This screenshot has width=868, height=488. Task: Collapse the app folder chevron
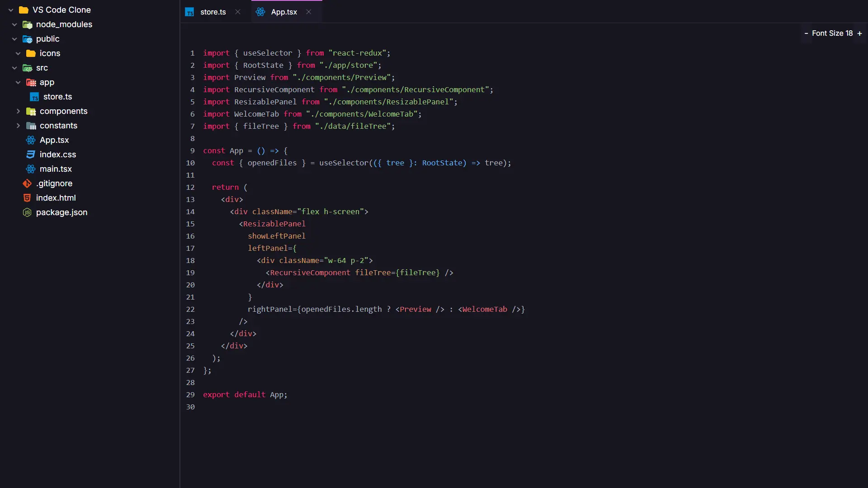coord(18,82)
